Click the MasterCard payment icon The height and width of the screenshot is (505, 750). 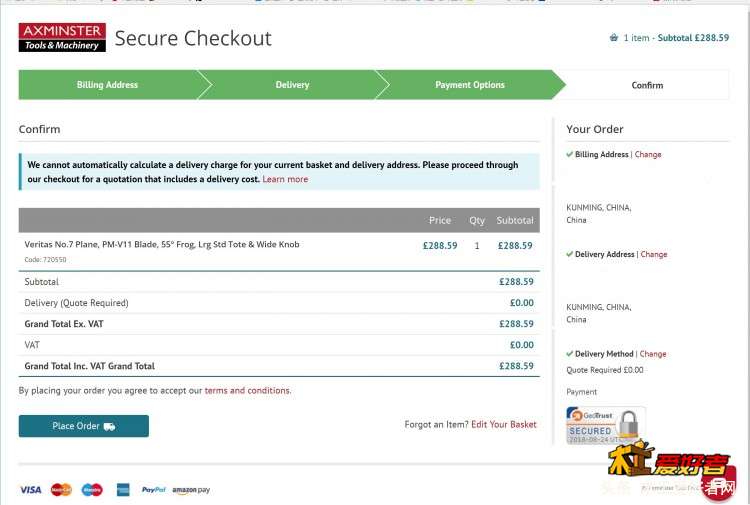tap(61, 490)
